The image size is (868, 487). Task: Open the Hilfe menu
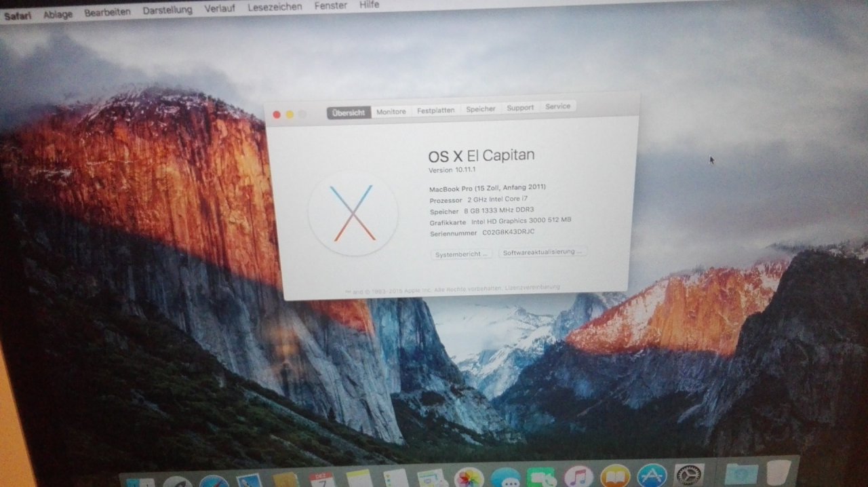[370, 5]
